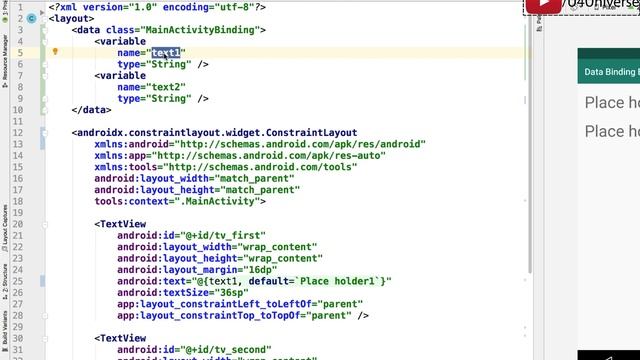Click the xmlns:app res-auto URL
Viewport: 640px width, 360px height.
click(269, 156)
